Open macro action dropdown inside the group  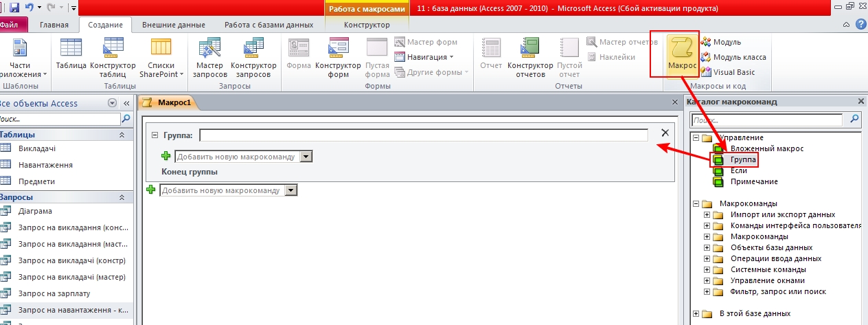click(307, 157)
